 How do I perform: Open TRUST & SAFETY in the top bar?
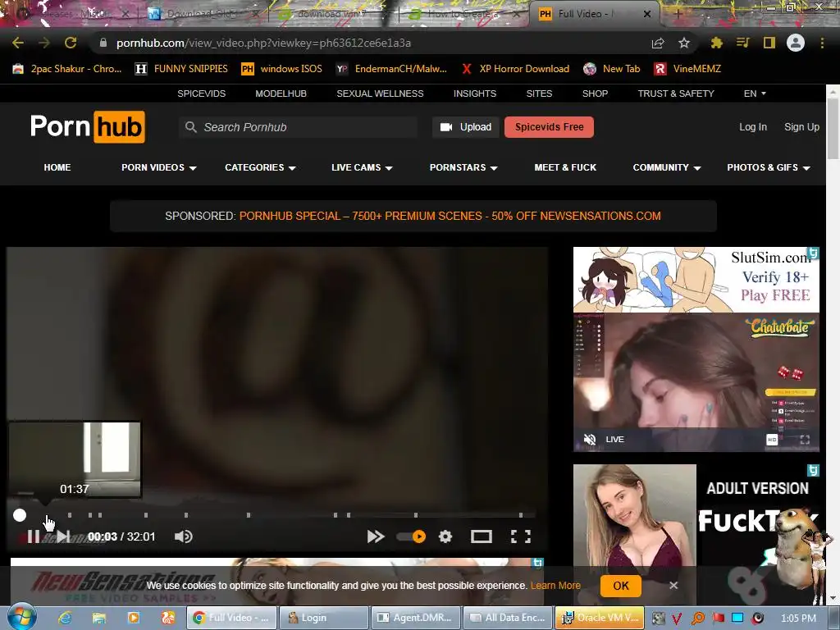(x=676, y=94)
